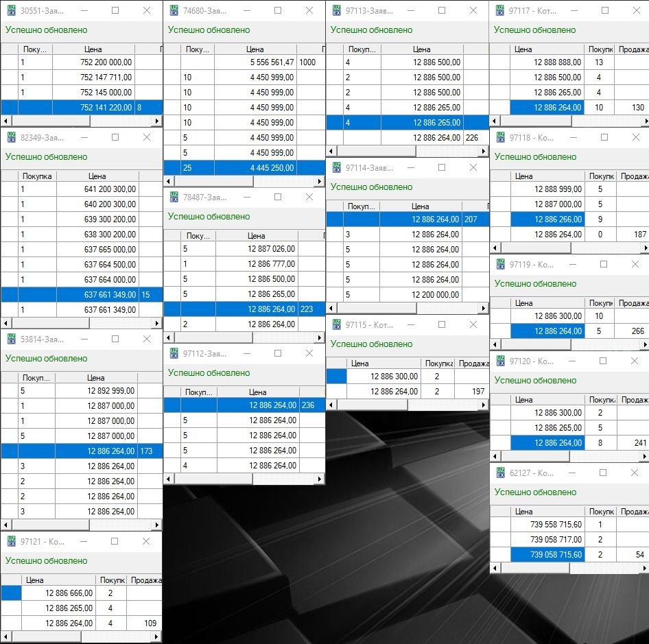Open system menu icon of window 97113
This screenshot has width=649, height=644.
click(x=335, y=11)
